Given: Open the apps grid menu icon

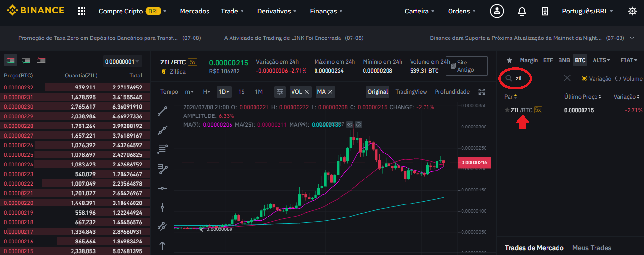Looking at the screenshot, I should (82, 11).
